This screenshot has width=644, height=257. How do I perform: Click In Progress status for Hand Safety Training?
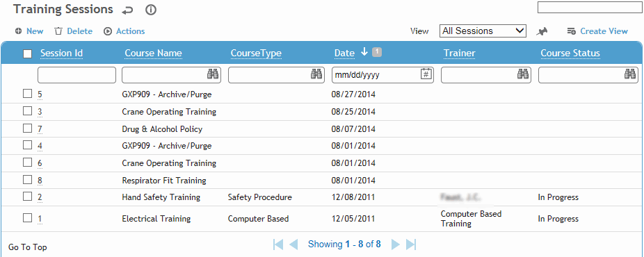pyautogui.click(x=558, y=197)
